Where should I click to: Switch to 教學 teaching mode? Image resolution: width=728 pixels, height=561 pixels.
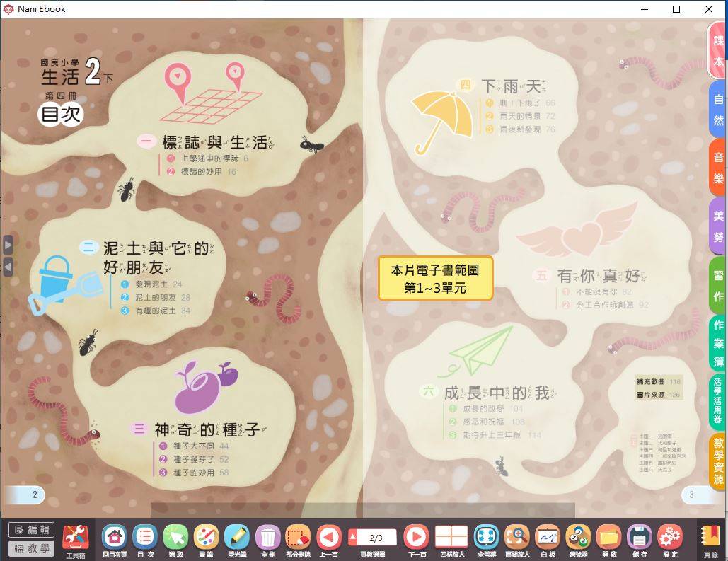(32, 548)
